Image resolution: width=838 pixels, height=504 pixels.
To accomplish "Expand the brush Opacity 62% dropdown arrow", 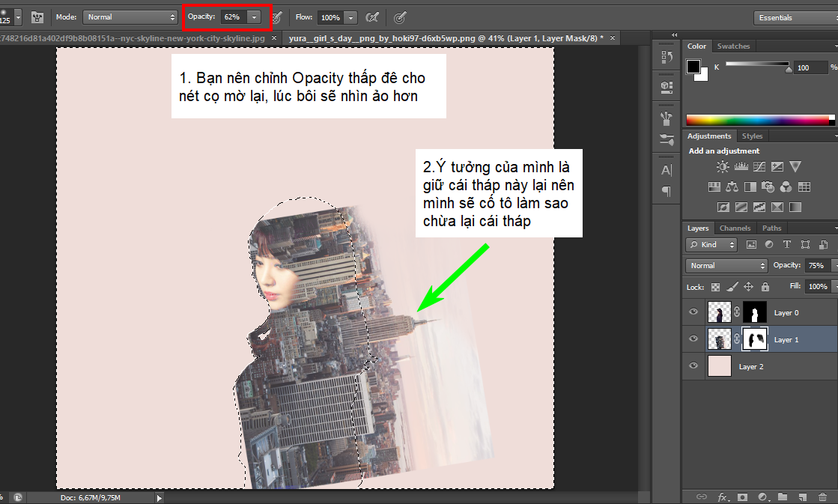I will click(x=255, y=16).
